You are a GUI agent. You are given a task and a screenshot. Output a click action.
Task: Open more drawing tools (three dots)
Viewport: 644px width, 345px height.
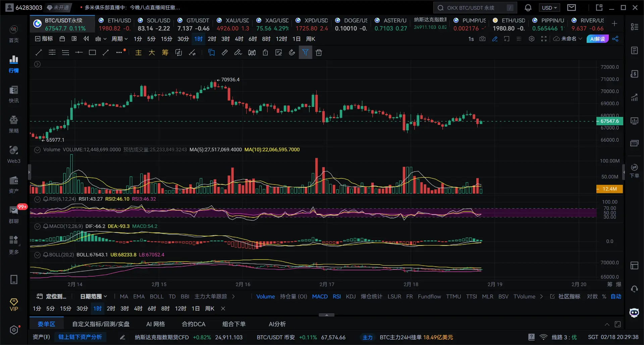(x=119, y=53)
